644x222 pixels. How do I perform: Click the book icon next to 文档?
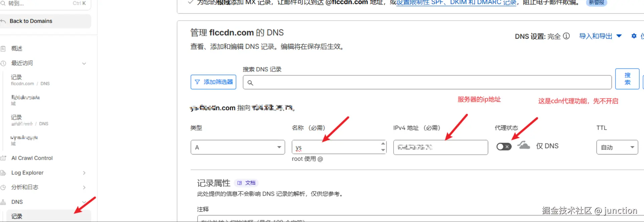point(239,183)
